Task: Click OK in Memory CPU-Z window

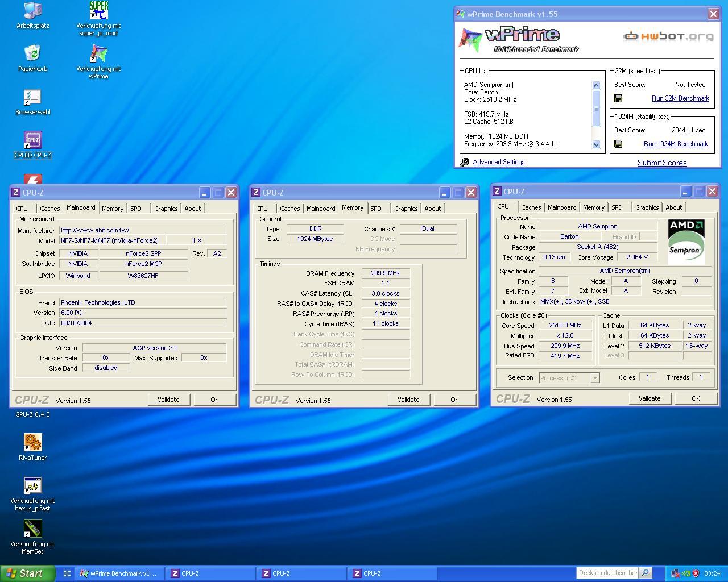Action: click(454, 400)
